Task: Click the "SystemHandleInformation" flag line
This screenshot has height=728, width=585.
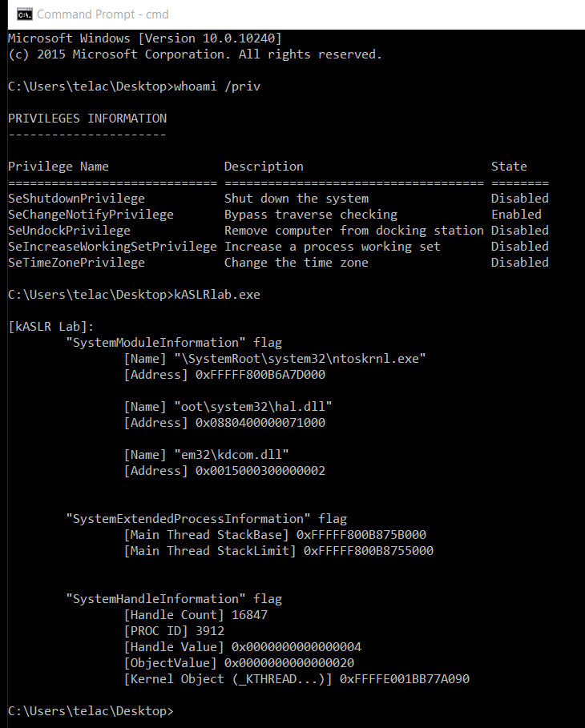Action: click(x=174, y=599)
